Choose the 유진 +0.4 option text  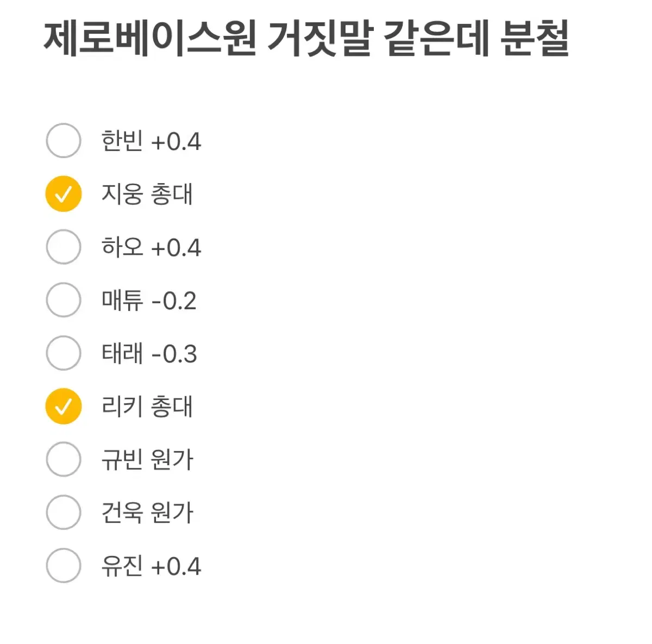[x=151, y=566]
